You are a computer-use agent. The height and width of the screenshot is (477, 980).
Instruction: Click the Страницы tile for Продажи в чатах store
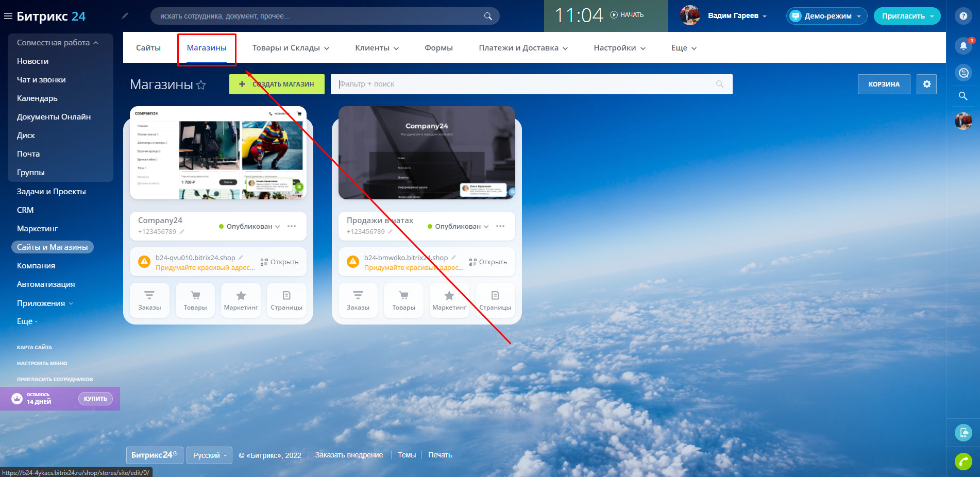coord(495,300)
